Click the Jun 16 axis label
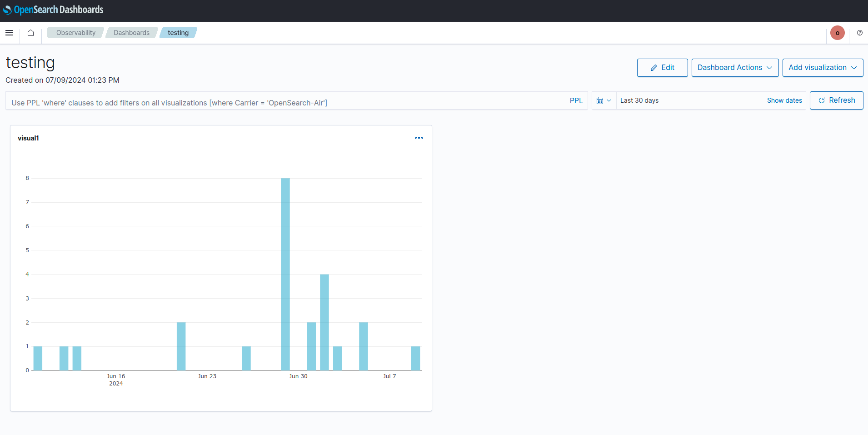 116,376
